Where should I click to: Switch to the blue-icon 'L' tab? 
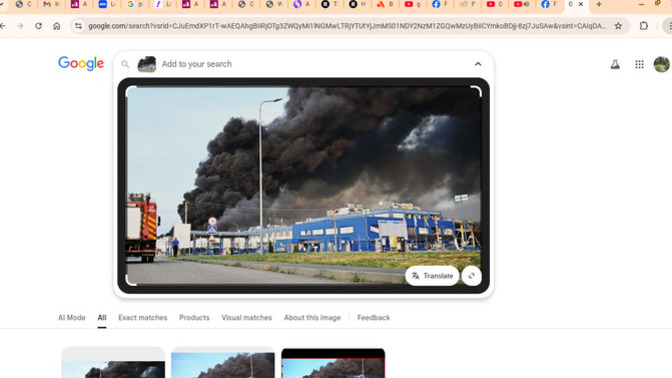[107, 4]
